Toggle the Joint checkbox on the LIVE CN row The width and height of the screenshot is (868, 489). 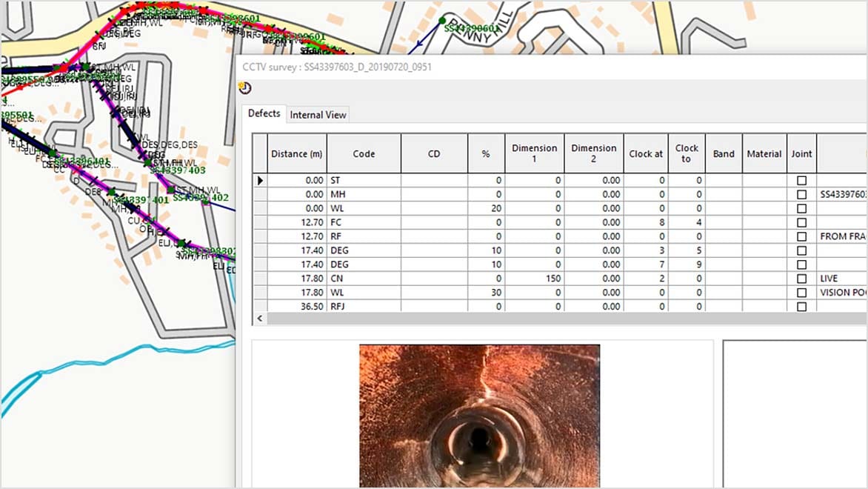801,279
